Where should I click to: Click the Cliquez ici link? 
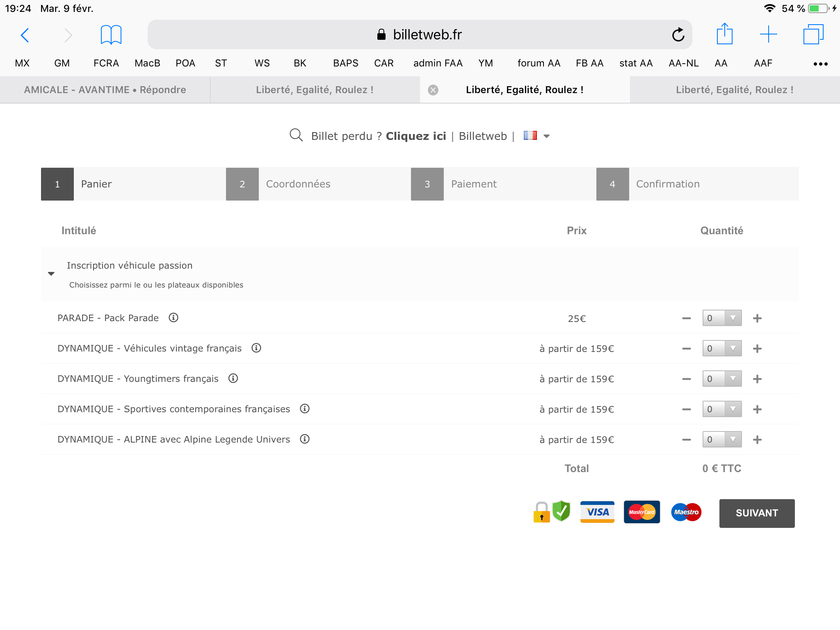[415, 136]
